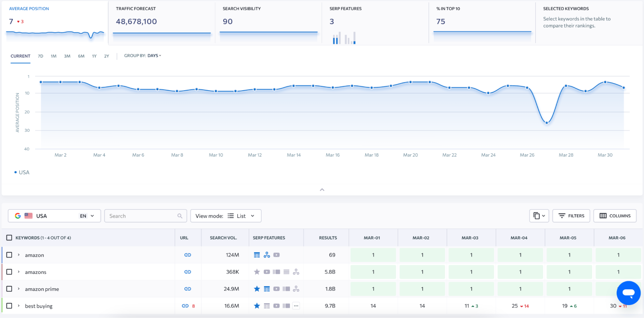Open the URL link icon for amazon prime
The width and height of the screenshot is (644, 318).
tap(187, 289)
